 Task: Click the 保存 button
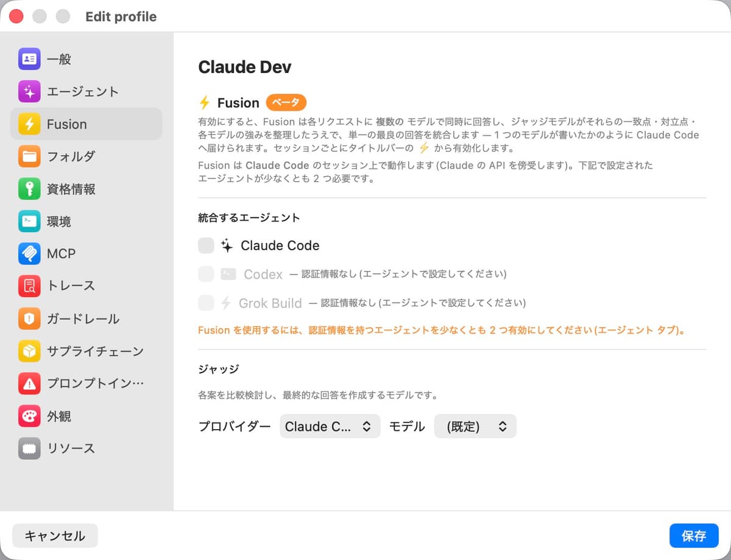pyautogui.click(x=694, y=536)
